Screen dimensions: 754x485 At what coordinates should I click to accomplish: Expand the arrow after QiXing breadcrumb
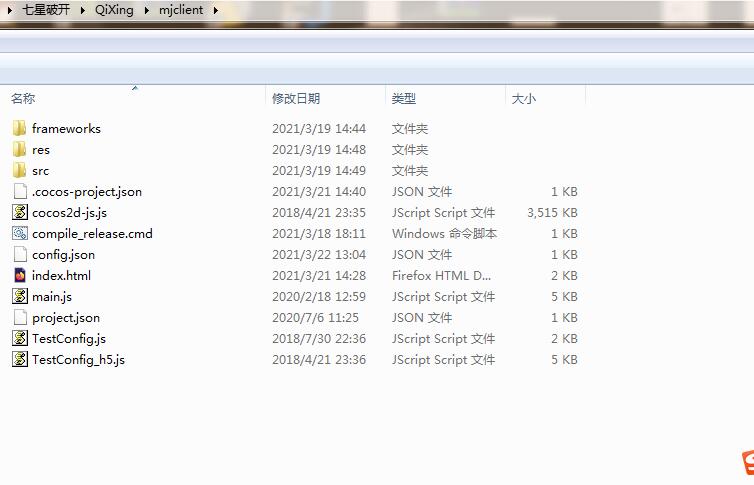pos(147,10)
